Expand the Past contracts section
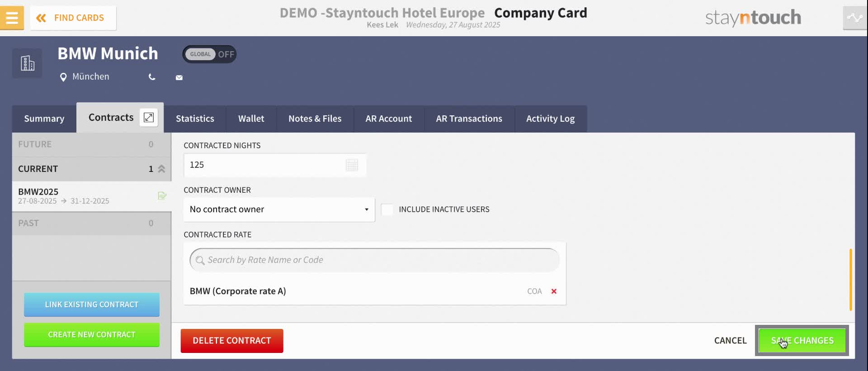The width and height of the screenshot is (868, 371). coord(91,223)
